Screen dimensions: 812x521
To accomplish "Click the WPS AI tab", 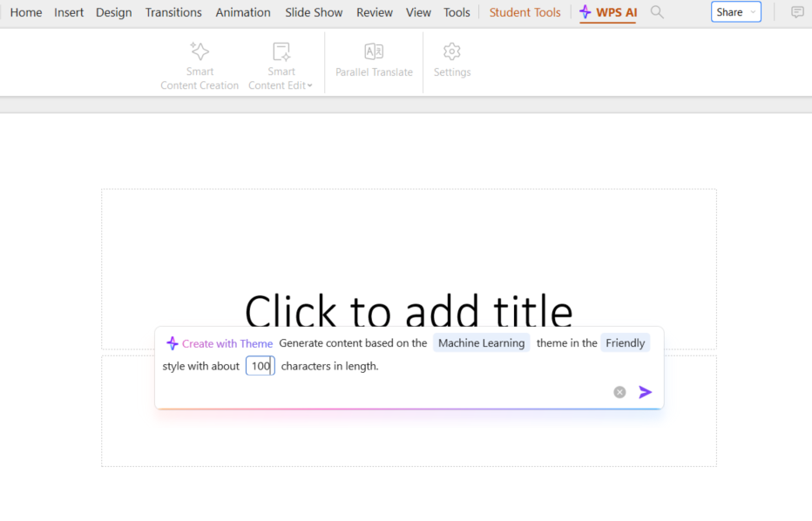I will tap(608, 12).
